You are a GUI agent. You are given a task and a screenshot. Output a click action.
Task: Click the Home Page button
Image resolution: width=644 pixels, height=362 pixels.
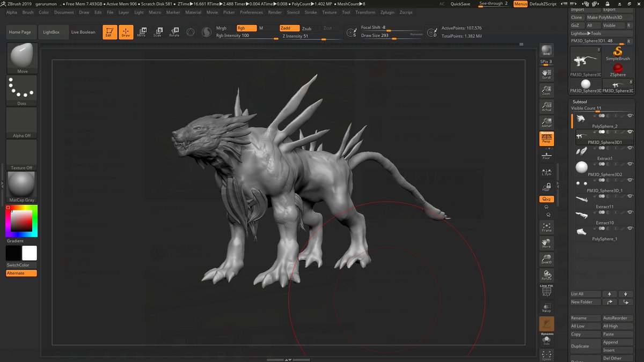pyautogui.click(x=20, y=32)
